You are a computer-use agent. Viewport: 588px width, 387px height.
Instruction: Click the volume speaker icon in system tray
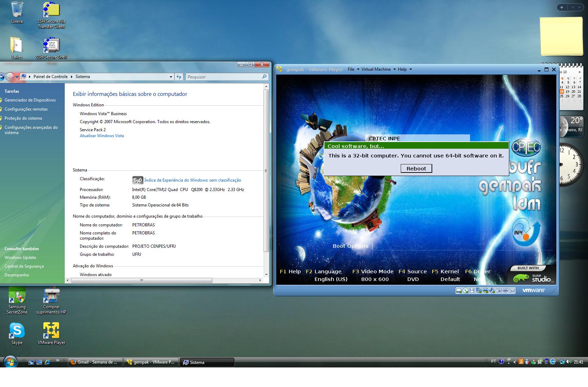pyautogui.click(x=568, y=362)
